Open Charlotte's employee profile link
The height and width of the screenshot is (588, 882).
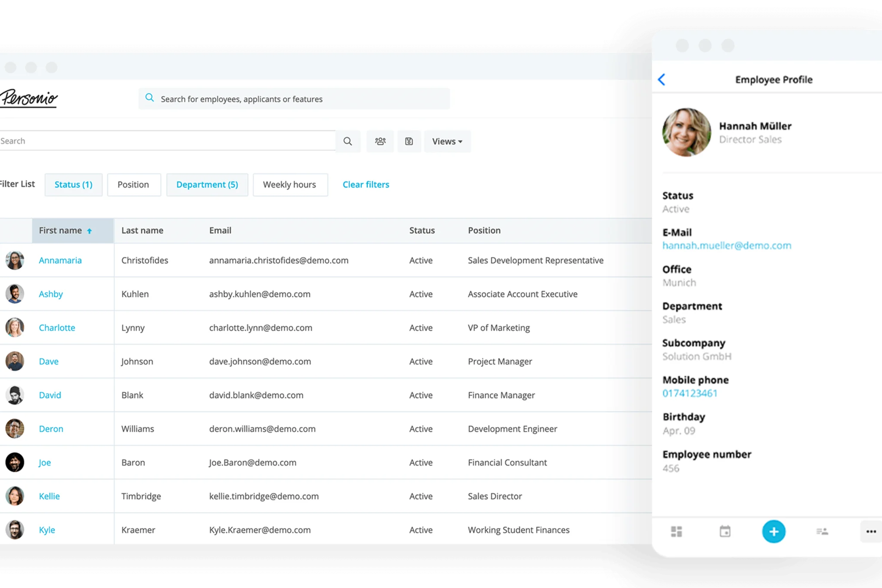coord(57,327)
